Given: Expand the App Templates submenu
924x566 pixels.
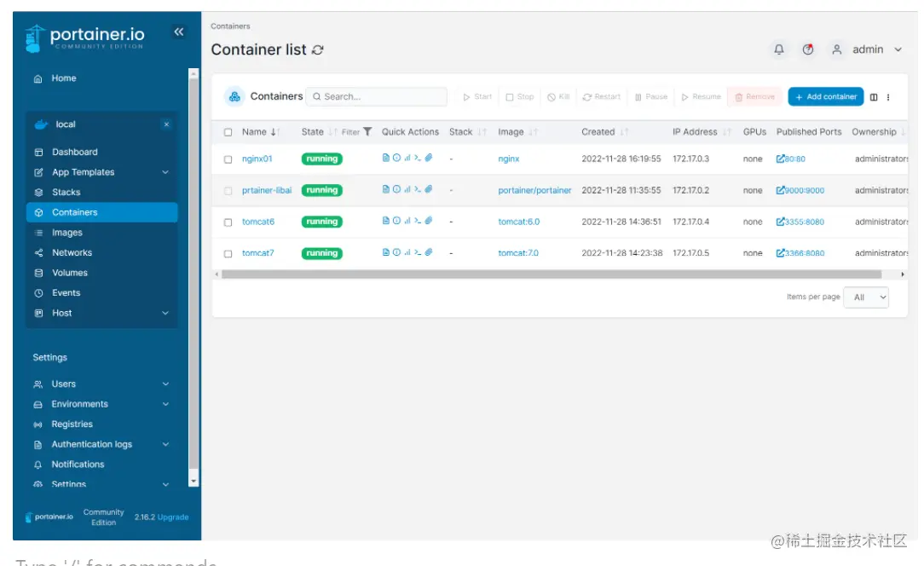Looking at the screenshot, I should click(165, 172).
